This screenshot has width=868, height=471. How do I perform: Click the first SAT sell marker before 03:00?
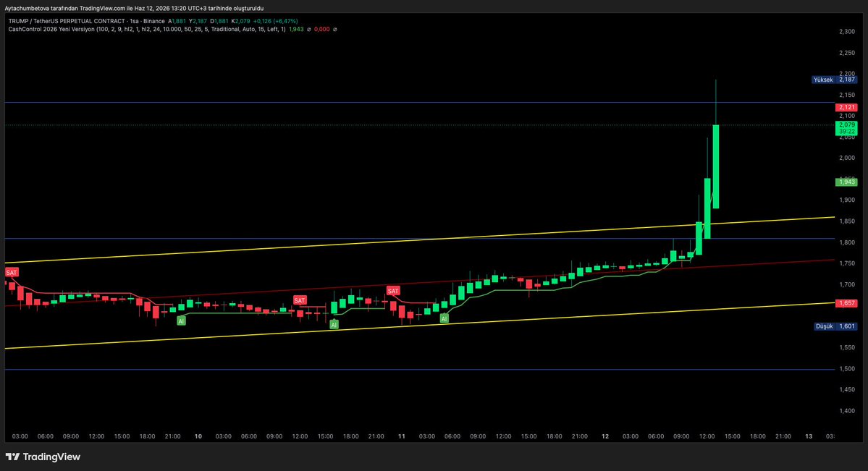click(x=12, y=272)
